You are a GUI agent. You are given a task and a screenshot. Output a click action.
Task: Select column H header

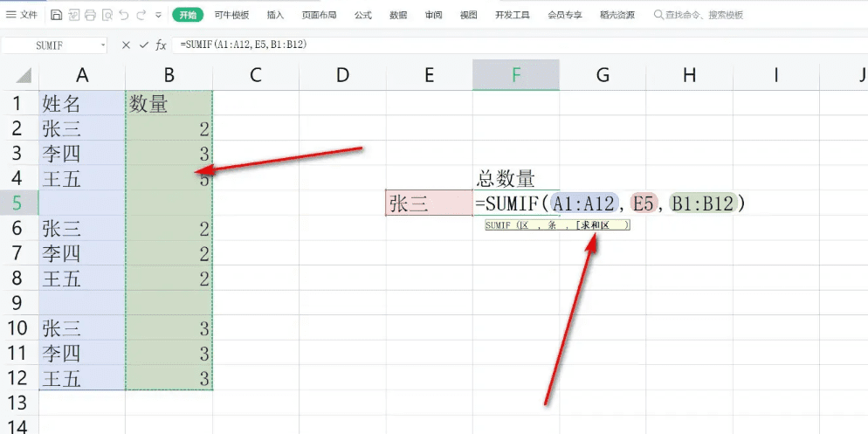[x=689, y=75]
